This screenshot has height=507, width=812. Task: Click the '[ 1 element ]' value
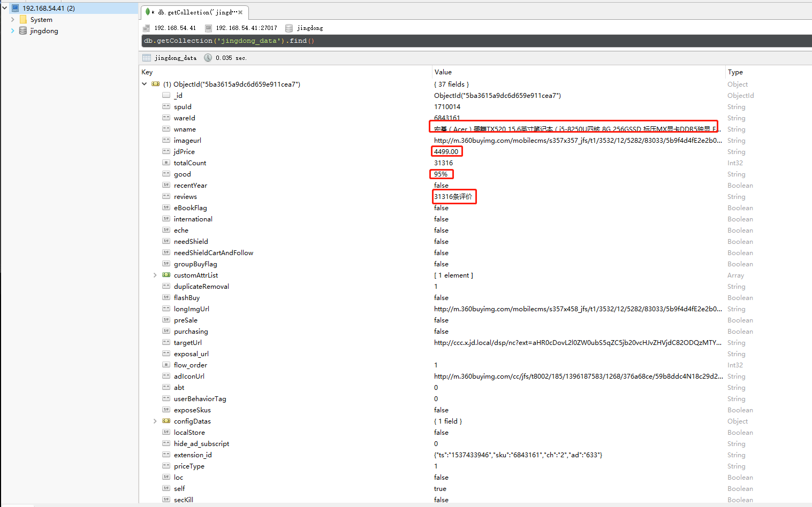coord(453,275)
